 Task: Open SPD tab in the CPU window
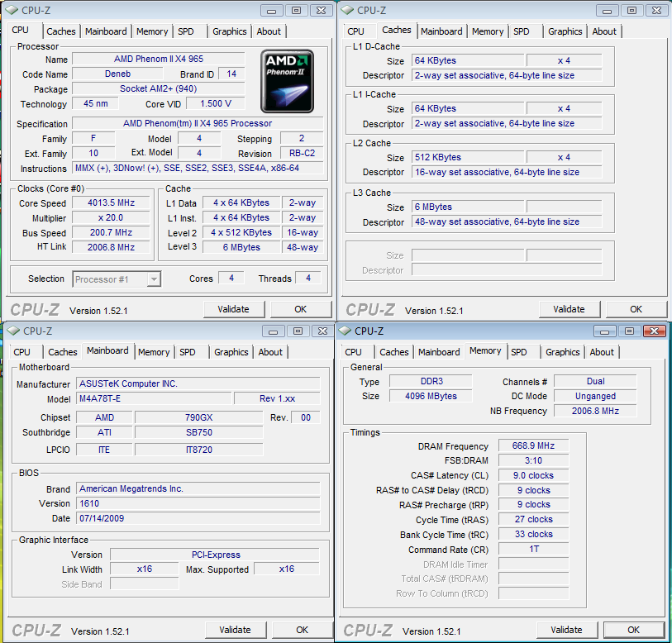tap(186, 31)
